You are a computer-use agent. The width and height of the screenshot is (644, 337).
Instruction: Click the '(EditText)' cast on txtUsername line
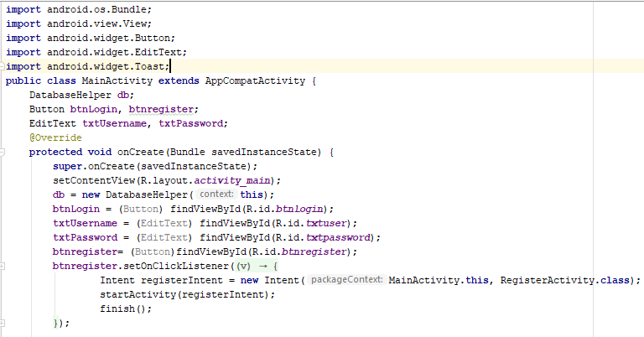pyautogui.click(x=164, y=223)
